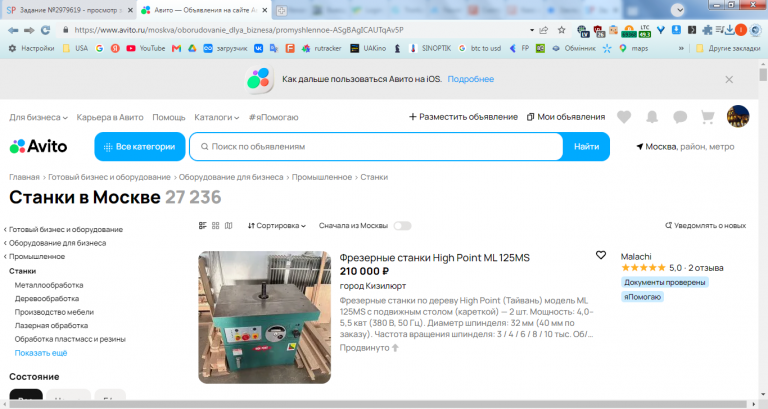Open 'Карьера в Авито' menu item

point(110,117)
